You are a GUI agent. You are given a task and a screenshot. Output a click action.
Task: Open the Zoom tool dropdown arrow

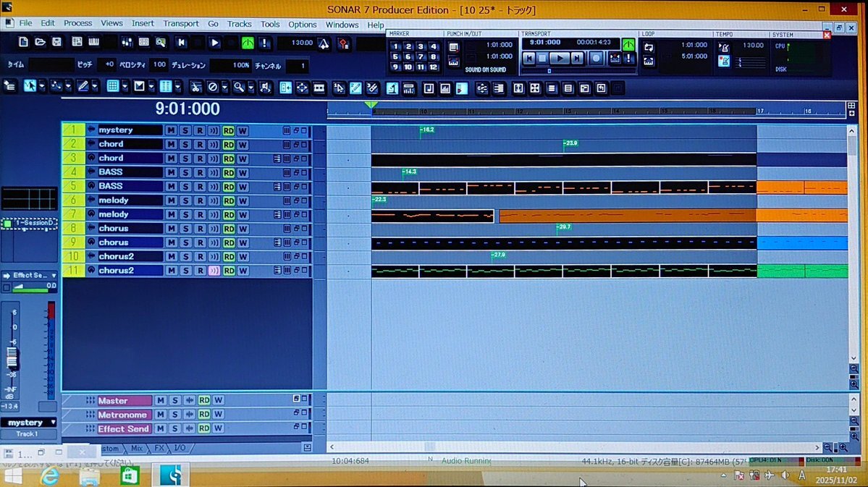[250, 88]
